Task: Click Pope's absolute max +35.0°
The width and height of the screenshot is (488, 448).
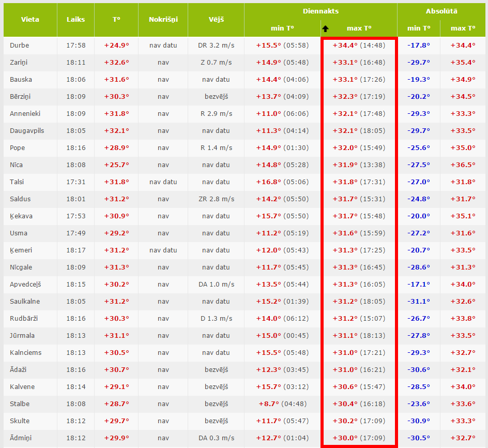Action: 463,147
